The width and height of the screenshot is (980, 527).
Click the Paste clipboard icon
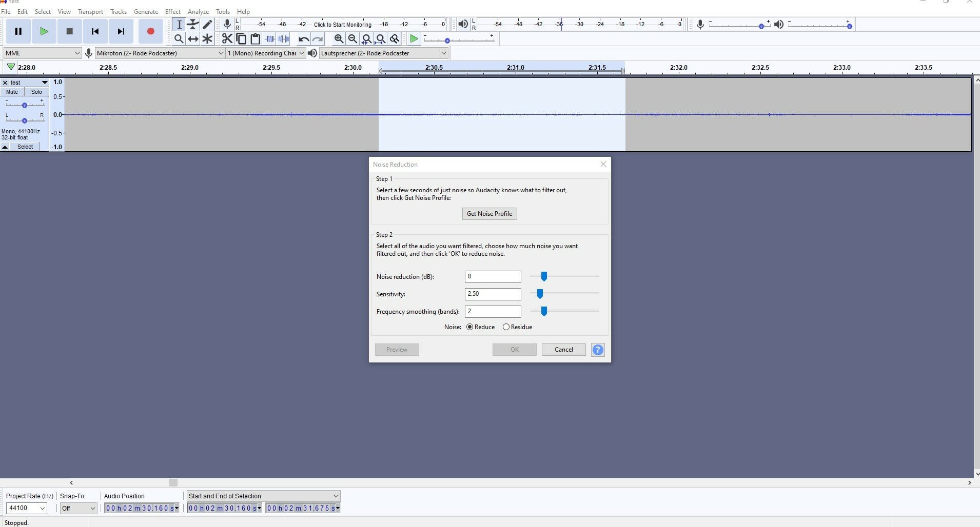click(x=255, y=38)
